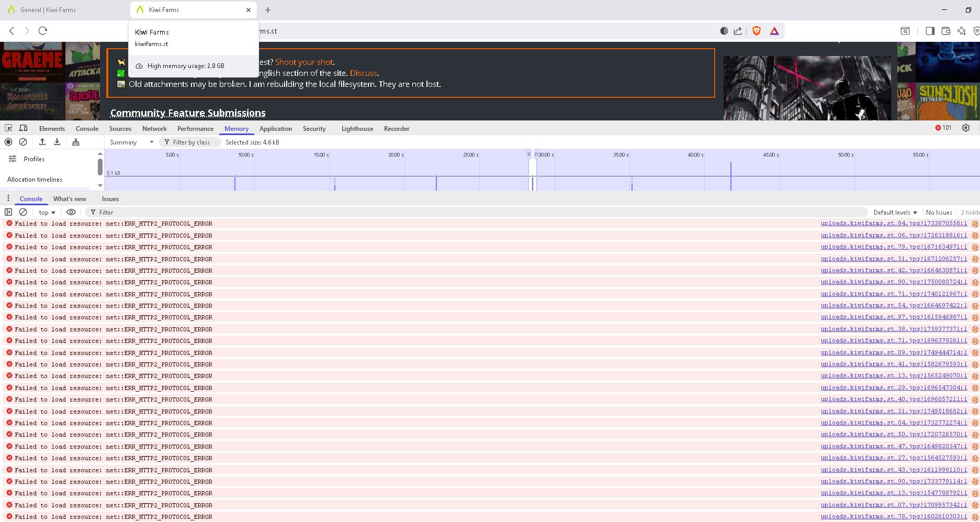Click the 'Shoot your shot' link
Image resolution: width=980 pixels, height=522 pixels.
(305, 62)
